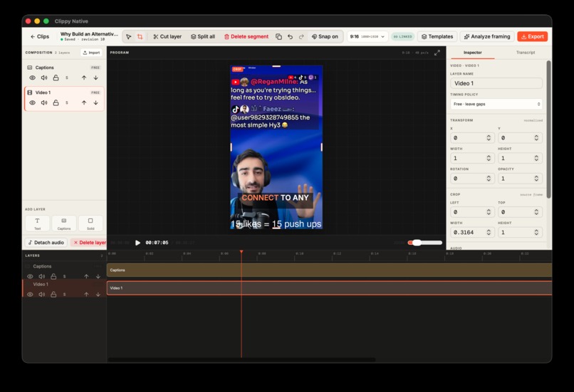
Task: Open the 9:16 aspect ratio dropdown
Action: 367,36
